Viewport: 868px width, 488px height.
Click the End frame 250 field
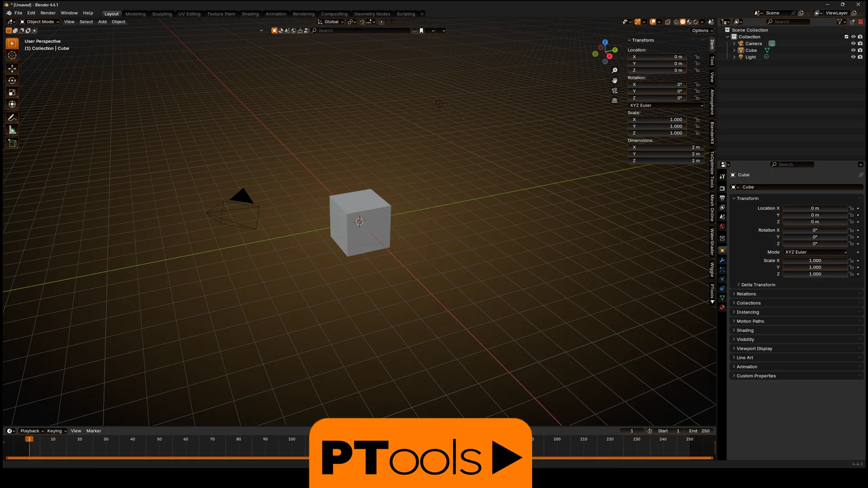[699, 431]
